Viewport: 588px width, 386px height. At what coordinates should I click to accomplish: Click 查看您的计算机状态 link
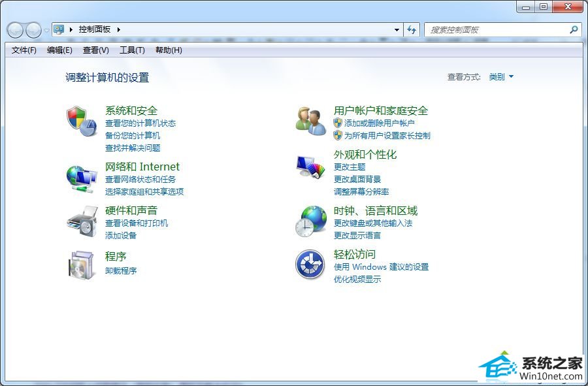point(140,123)
